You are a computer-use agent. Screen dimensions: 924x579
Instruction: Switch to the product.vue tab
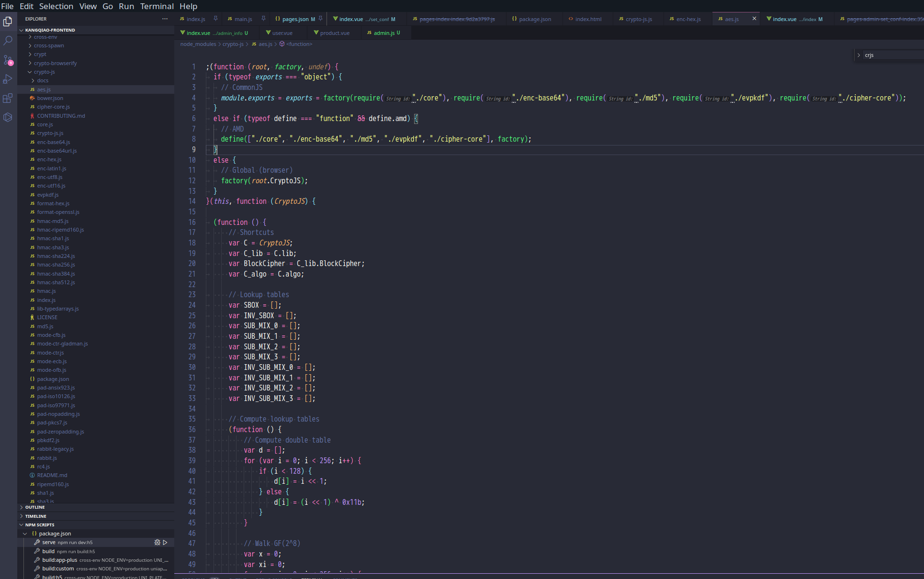click(x=335, y=33)
